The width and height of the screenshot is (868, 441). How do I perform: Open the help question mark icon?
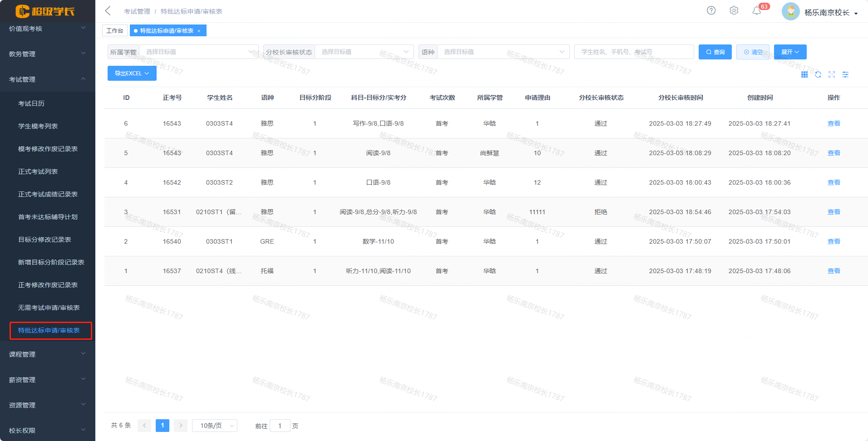711,10
